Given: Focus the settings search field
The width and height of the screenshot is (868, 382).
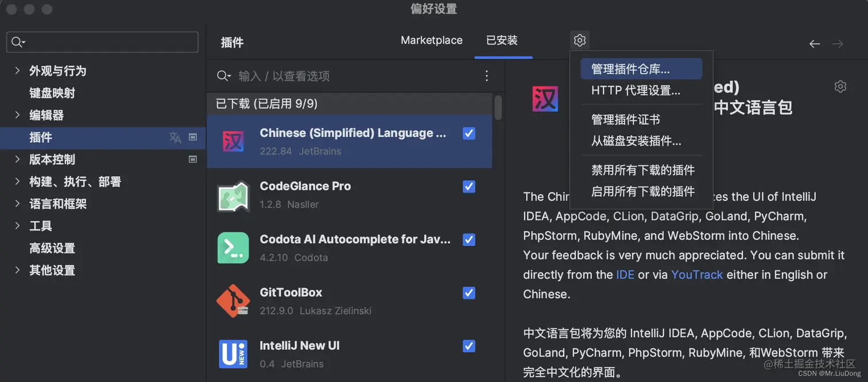Looking at the screenshot, I should (102, 42).
